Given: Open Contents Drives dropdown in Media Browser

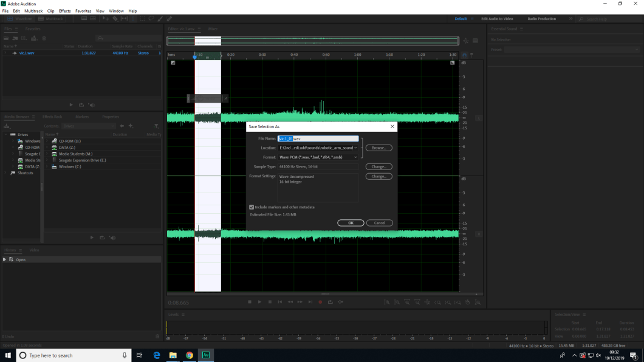Looking at the screenshot, I should pyautogui.click(x=89, y=126).
